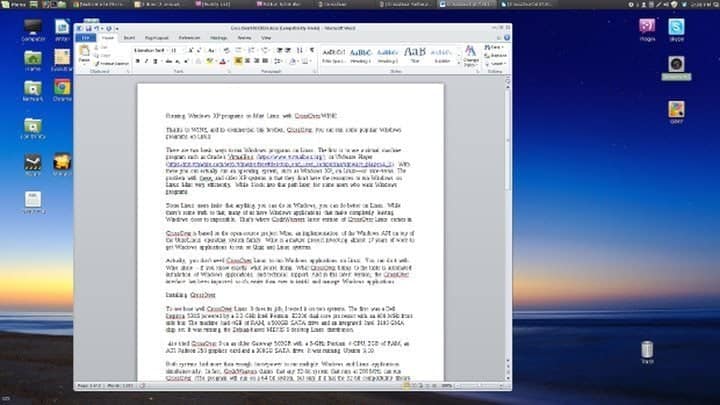Toggle Bold formatting
Image resolution: width=720 pixels, height=405 pixels.
(137, 61)
